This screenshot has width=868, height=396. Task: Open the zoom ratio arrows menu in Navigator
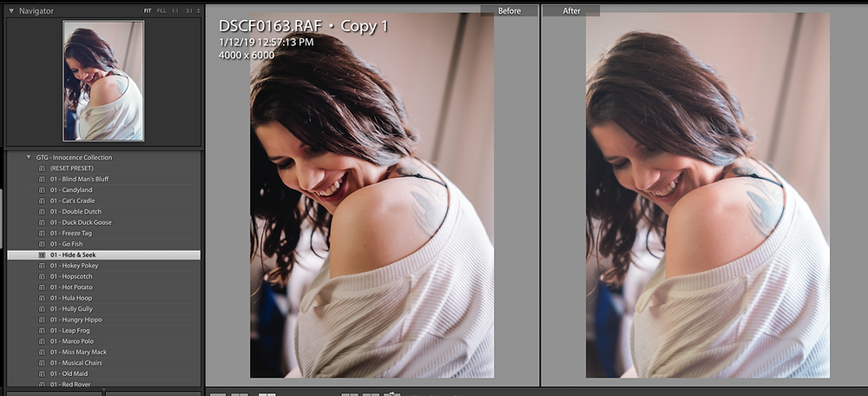coord(198,11)
